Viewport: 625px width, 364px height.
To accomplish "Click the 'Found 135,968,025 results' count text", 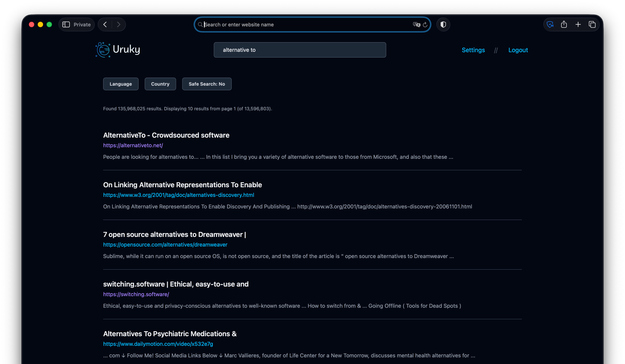I will 187,108.
